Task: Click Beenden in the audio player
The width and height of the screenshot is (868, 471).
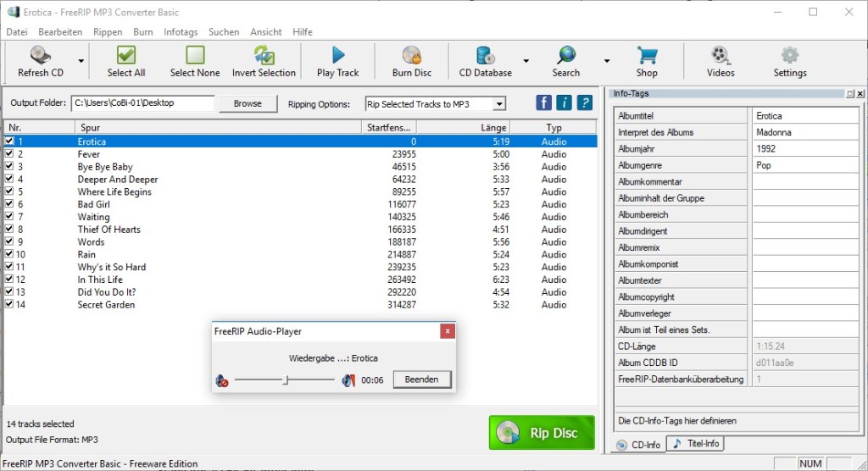Action: 421,380
